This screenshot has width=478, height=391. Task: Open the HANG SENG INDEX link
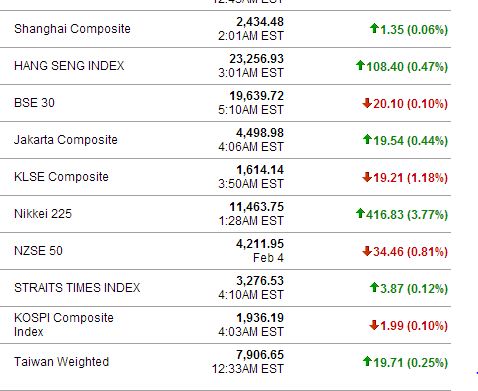pyautogui.click(x=69, y=66)
